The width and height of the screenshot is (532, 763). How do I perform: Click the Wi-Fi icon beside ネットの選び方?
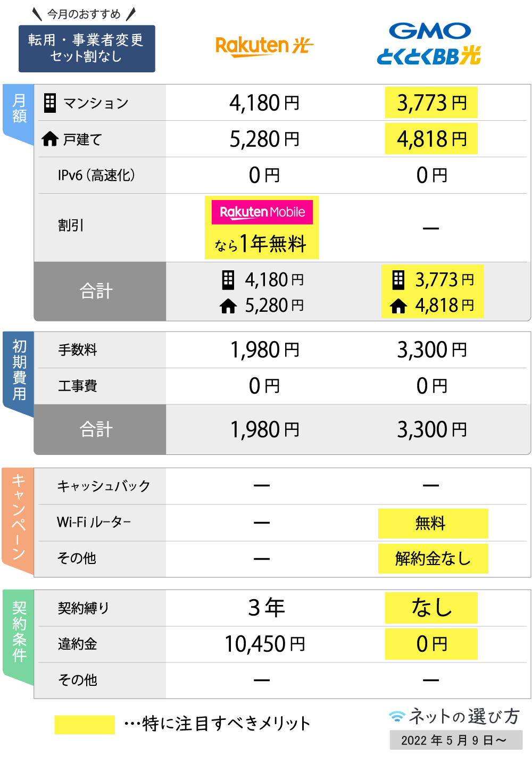pyautogui.click(x=397, y=716)
